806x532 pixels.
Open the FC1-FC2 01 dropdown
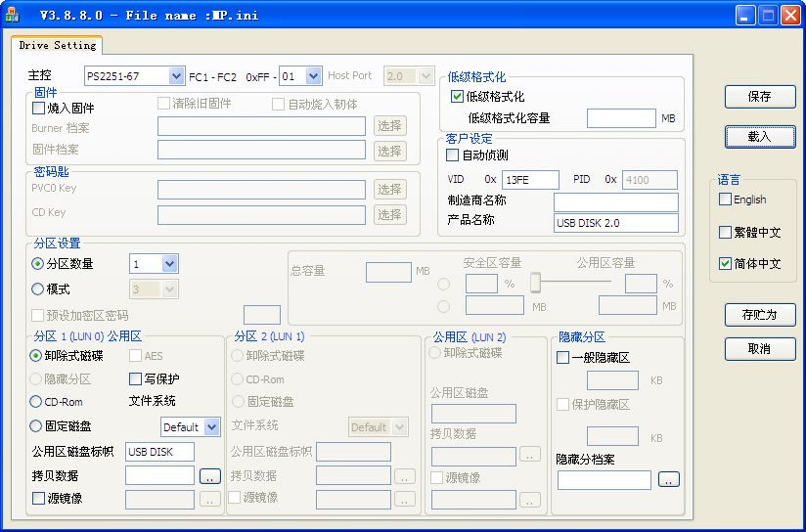point(313,75)
